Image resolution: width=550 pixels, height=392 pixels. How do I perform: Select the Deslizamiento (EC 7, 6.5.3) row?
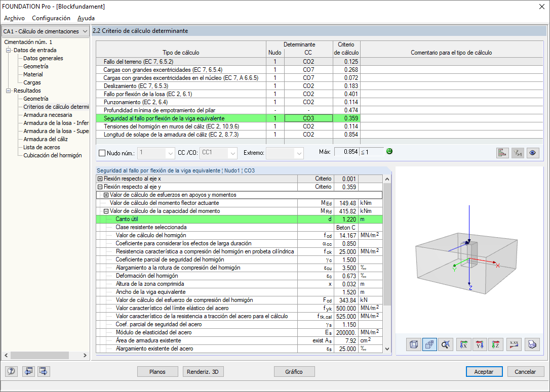coord(319,86)
